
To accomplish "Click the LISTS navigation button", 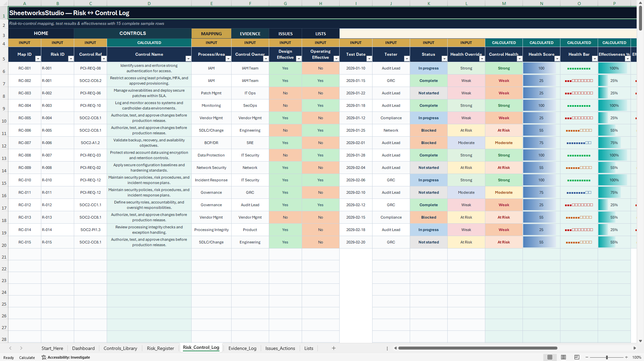I will pos(320,34).
